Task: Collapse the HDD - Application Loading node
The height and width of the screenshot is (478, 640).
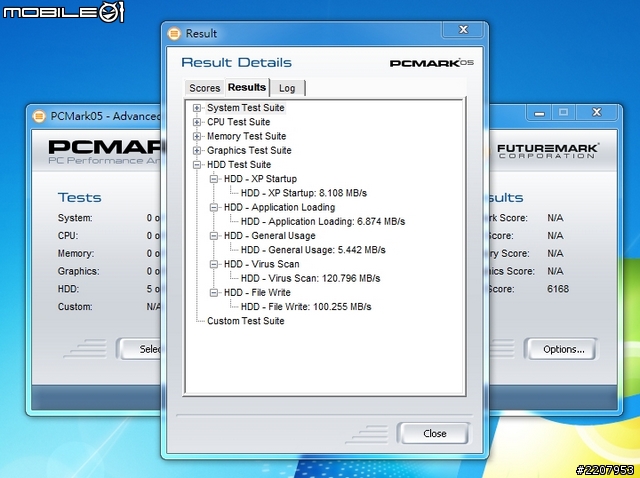Action: click(214, 207)
